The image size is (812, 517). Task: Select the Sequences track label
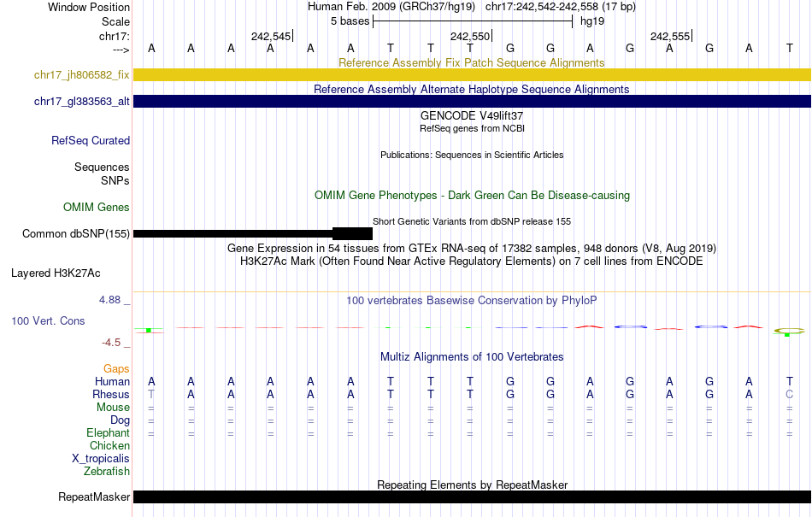[x=102, y=167]
